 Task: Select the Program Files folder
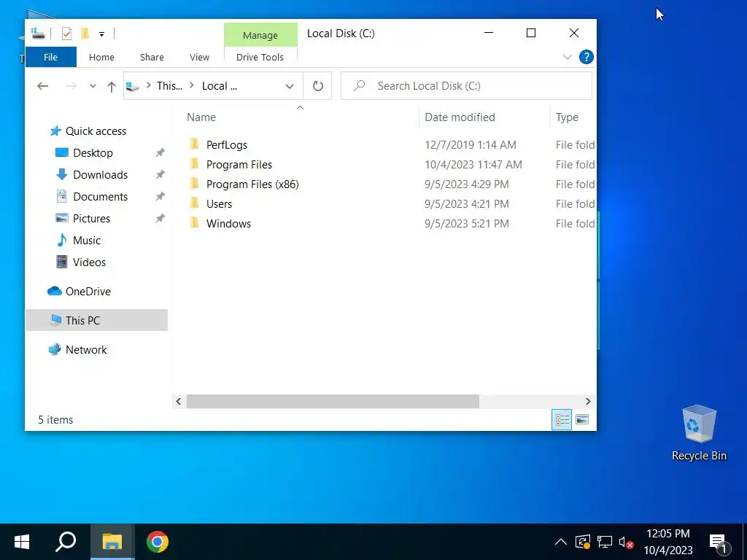tap(239, 165)
